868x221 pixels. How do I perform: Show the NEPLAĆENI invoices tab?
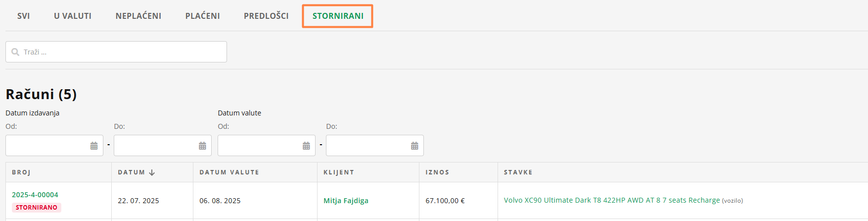[x=138, y=16]
